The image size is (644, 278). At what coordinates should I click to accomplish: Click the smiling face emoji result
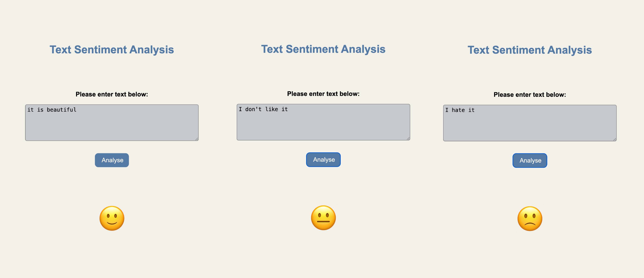(x=112, y=218)
